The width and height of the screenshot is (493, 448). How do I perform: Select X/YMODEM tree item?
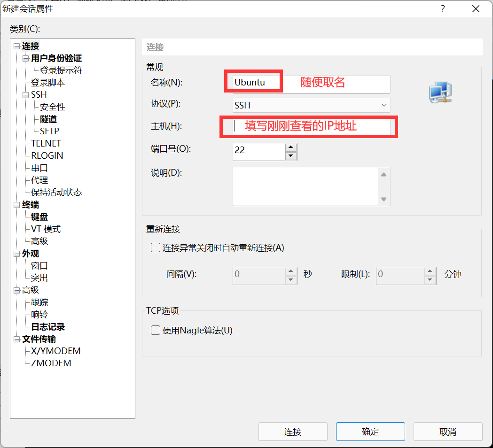(x=55, y=351)
